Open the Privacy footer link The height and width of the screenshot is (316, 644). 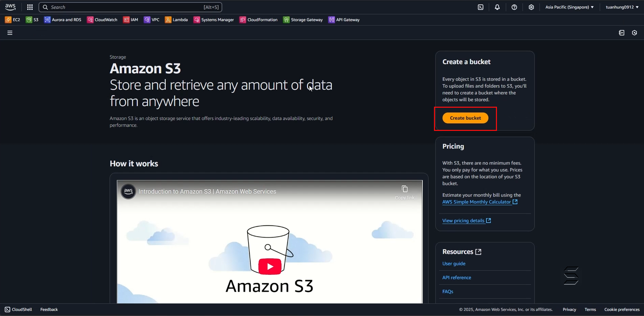point(569,310)
